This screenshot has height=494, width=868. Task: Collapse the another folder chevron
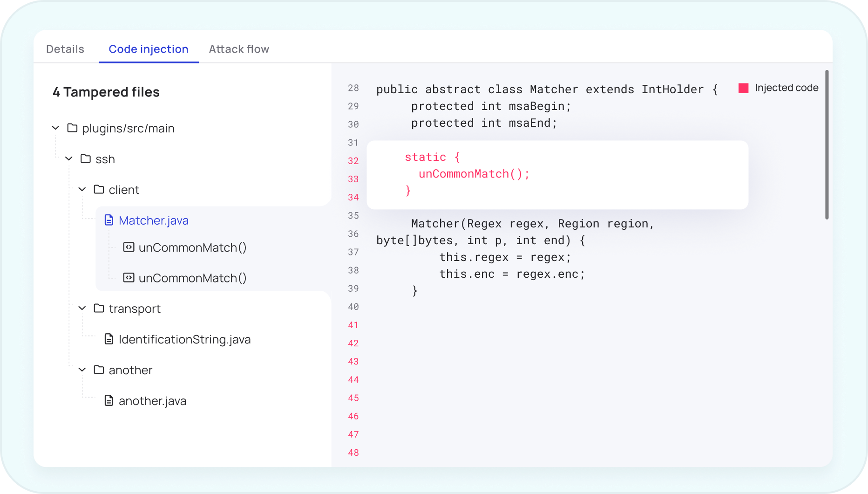click(82, 370)
